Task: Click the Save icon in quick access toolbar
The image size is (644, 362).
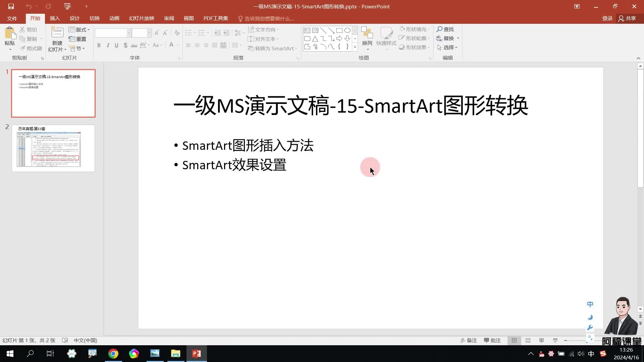Action: pos(11,6)
